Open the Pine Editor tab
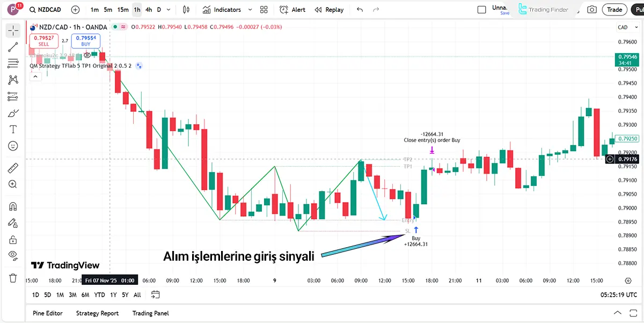 tap(48, 313)
